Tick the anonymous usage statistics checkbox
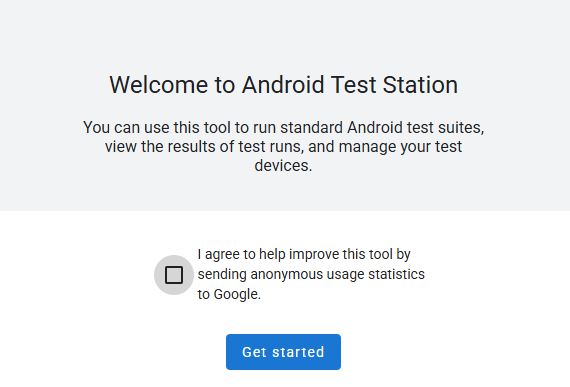The height and width of the screenshot is (387, 570). pos(174,275)
